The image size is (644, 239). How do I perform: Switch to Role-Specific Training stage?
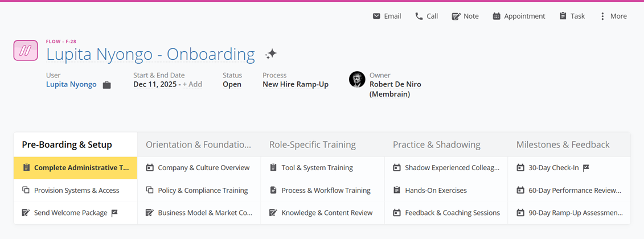click(313, 145)
